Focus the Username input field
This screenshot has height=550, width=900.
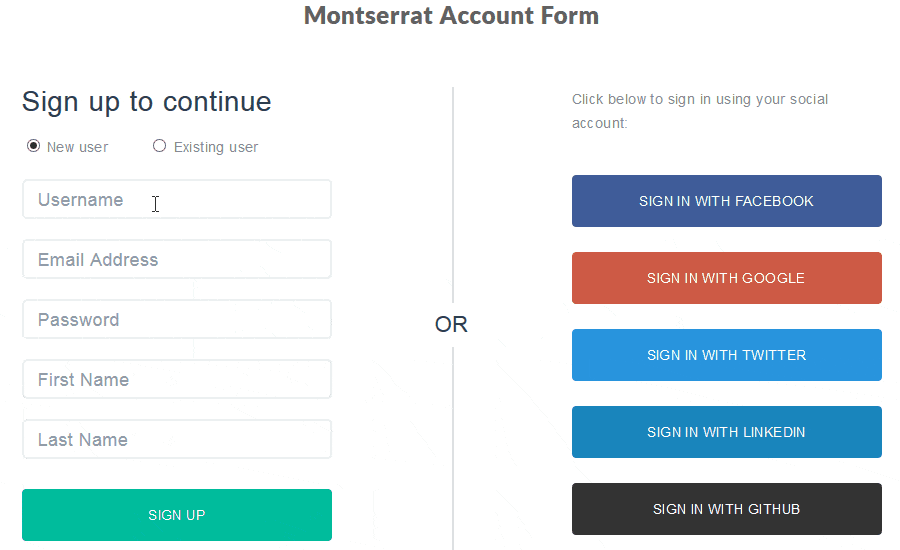(177, 200)
